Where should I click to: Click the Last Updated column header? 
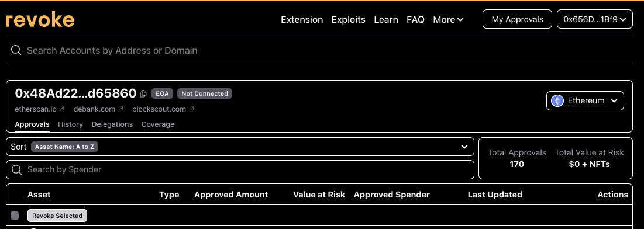pyautogui.click(x=495, y=195)
